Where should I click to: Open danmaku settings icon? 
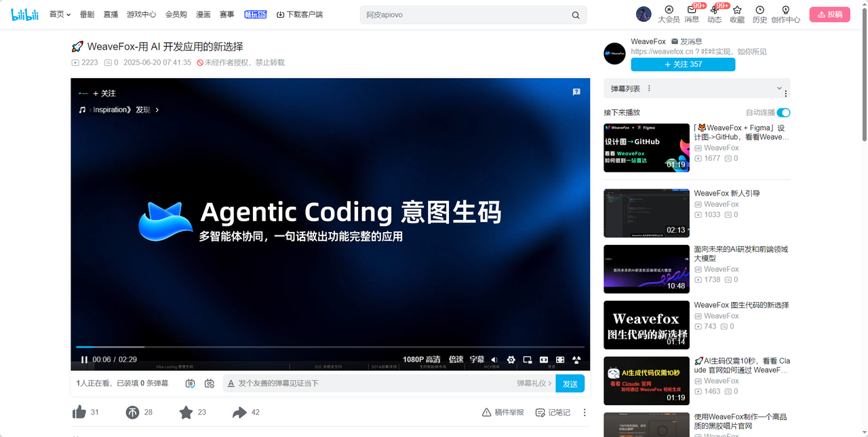pyautogui.click(x=209, y=383)
